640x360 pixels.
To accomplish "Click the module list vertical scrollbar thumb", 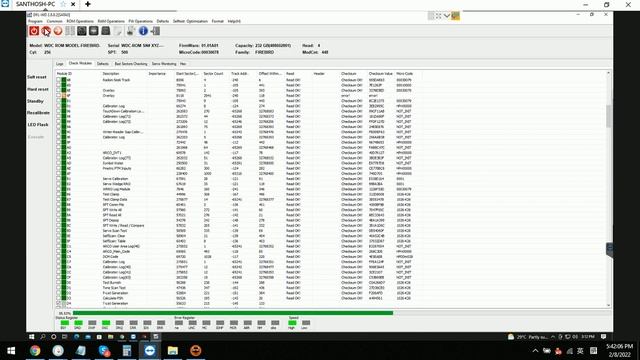I will point(609,116).
